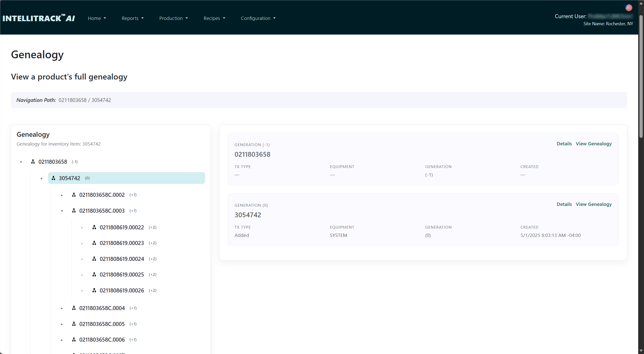The image size is (644, 354).
Task: Select tree item 0211808619.00023
Action: coord(122,243)
